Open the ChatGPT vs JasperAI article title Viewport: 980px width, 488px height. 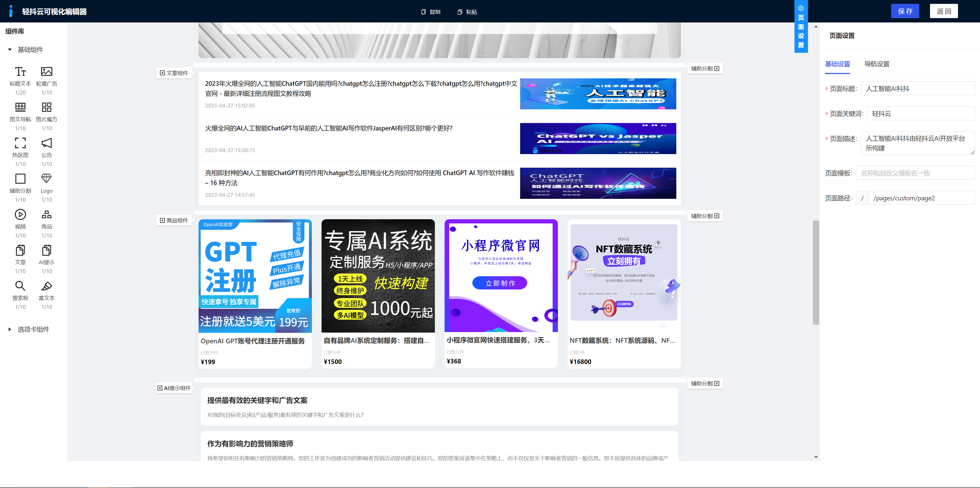(329, 128)
